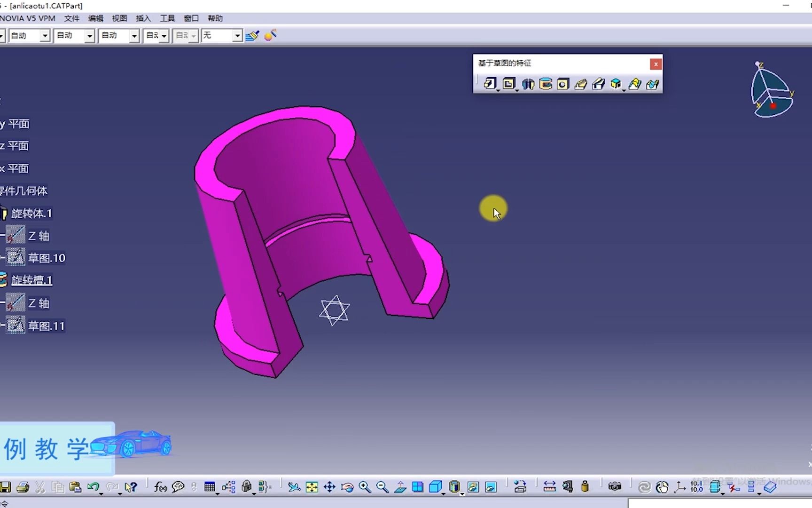Open the ENOVIA V5 VPM menu
Image resolution: width=812 pixels, height=508 pixels.
coord(28,18)
